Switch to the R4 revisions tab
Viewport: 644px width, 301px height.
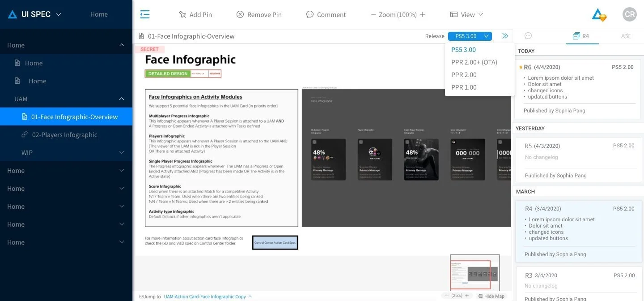pyautogui.click(x=581, y=36)
